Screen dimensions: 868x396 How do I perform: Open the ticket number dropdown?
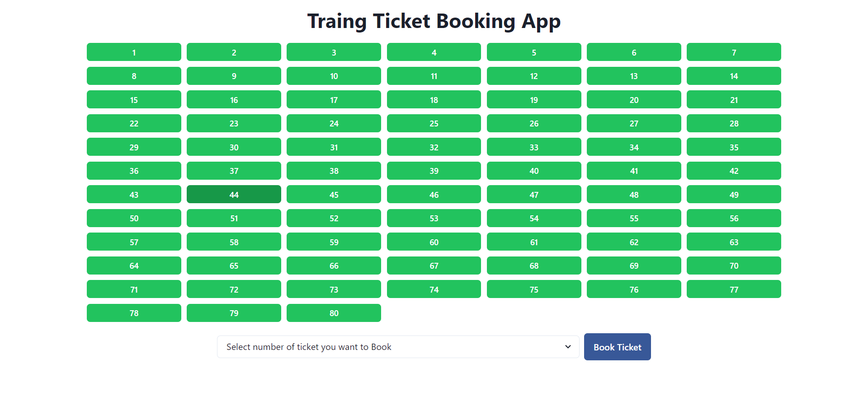[x=398, y=347]
